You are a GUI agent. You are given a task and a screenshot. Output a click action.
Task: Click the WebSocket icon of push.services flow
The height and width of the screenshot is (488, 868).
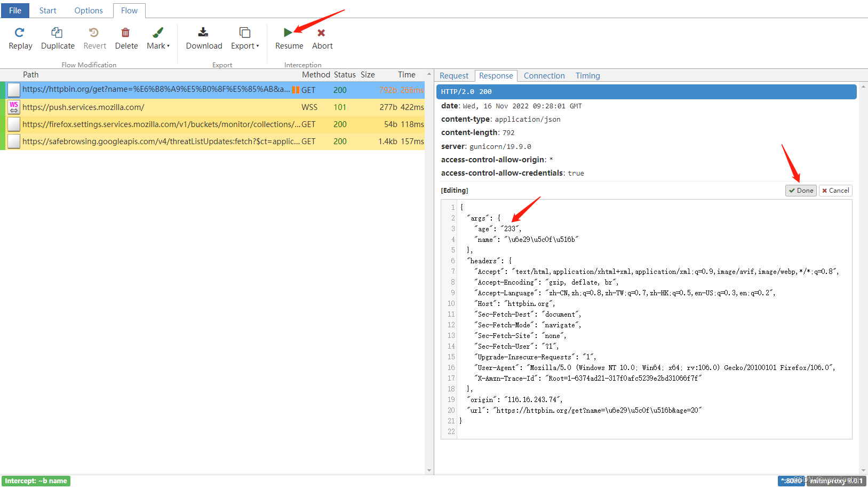point(14,107)
